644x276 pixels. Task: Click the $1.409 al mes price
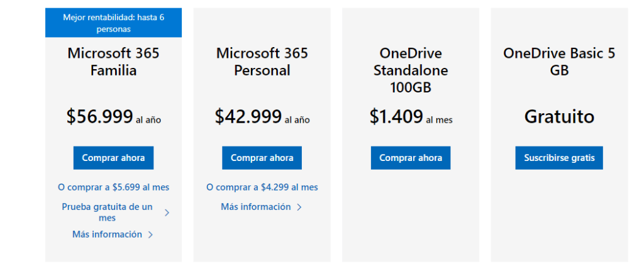point(411,117)
